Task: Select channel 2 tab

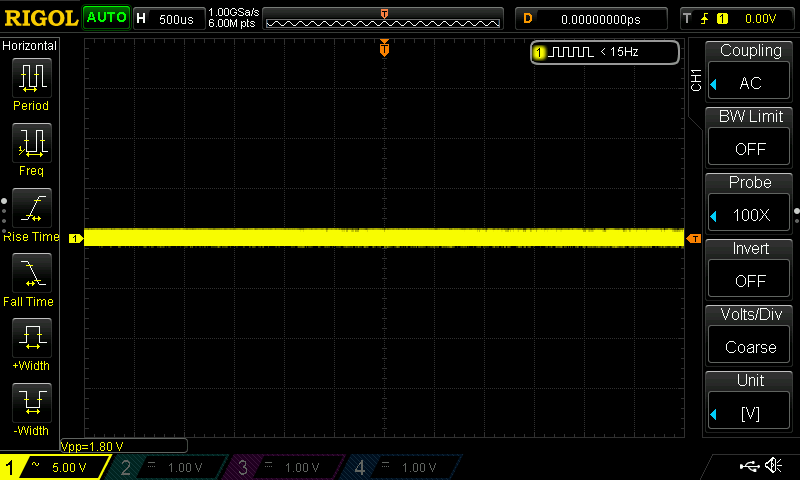Action: 168,467
